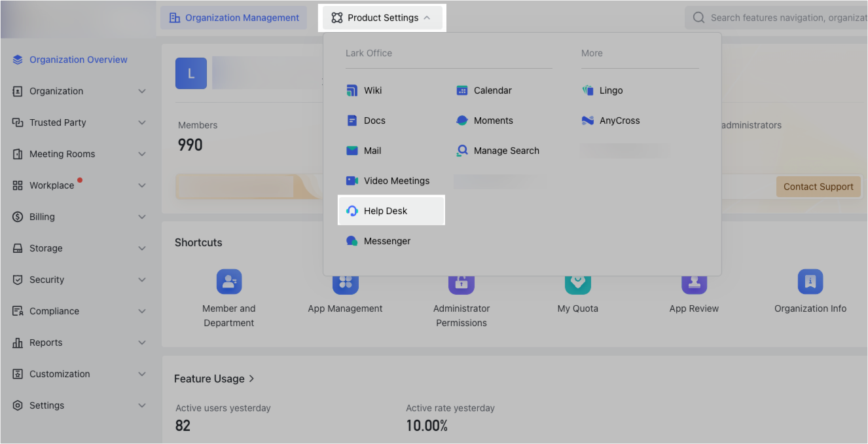Viewport: 868px width, 444px height.
Task: Click the Billing dollar icon in sidebar
Action: click(x=18, y=217)
